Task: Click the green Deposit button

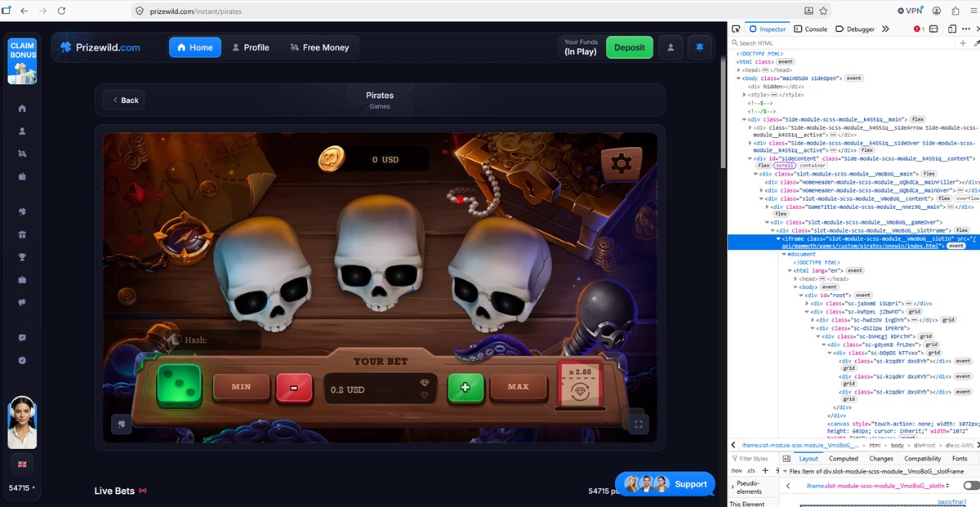Action: pos(630,47)
